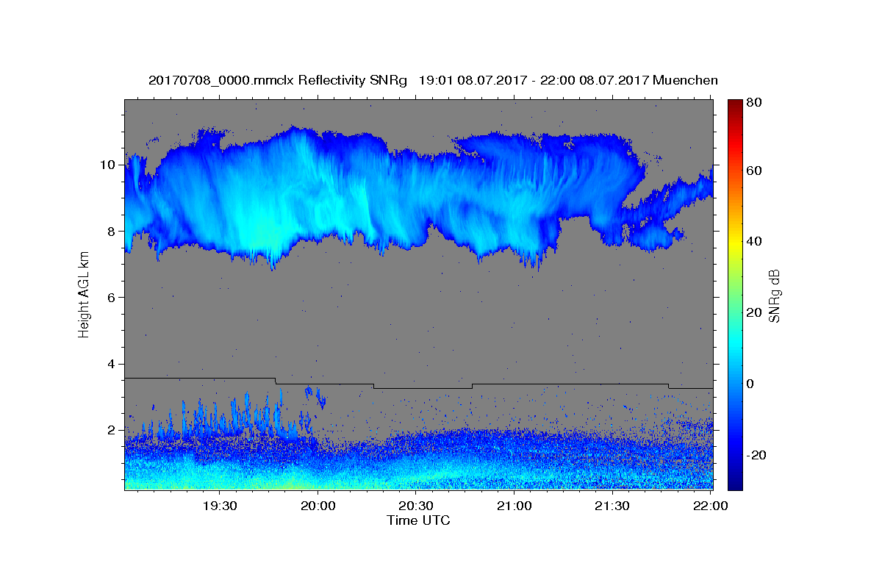Image resolution: width=882 pixels, height=588 pixels.
Task: Click the 20:30 time tick label
Action: tap(416, 506)
